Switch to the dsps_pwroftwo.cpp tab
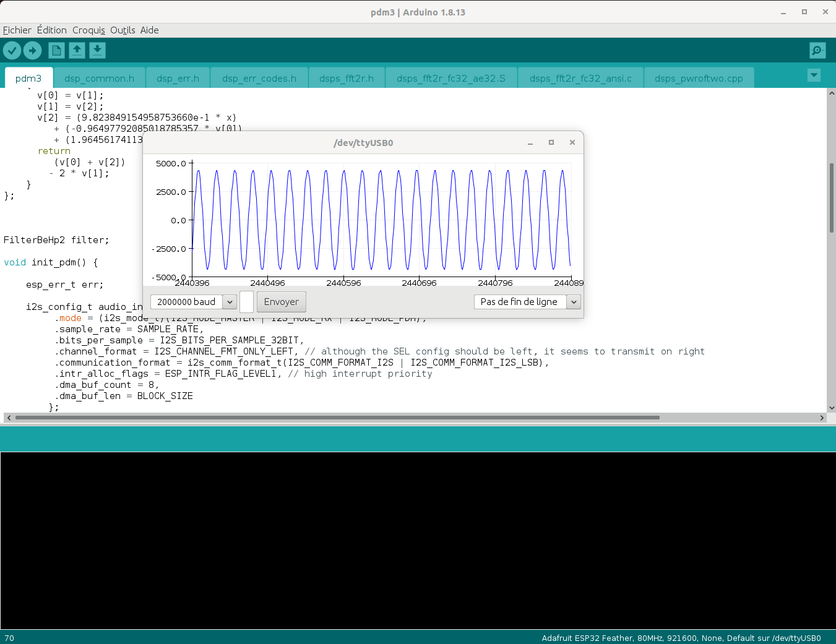 click(x=699, y=78)
